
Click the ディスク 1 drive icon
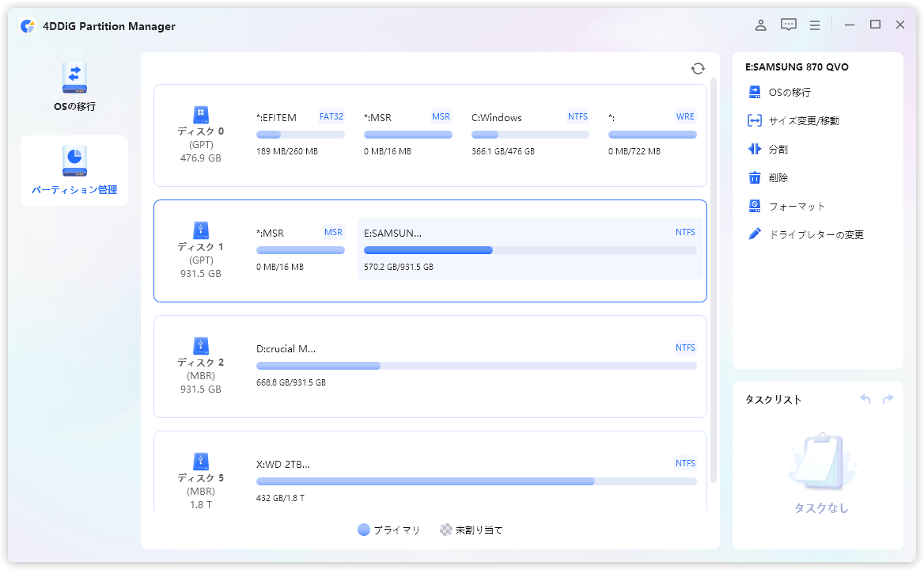coord(201,230)
